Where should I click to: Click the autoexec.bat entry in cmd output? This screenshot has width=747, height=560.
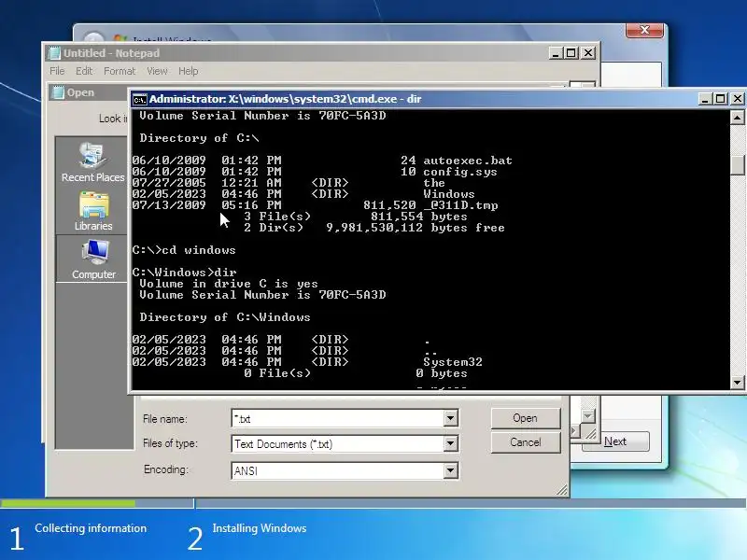(468, 161)
